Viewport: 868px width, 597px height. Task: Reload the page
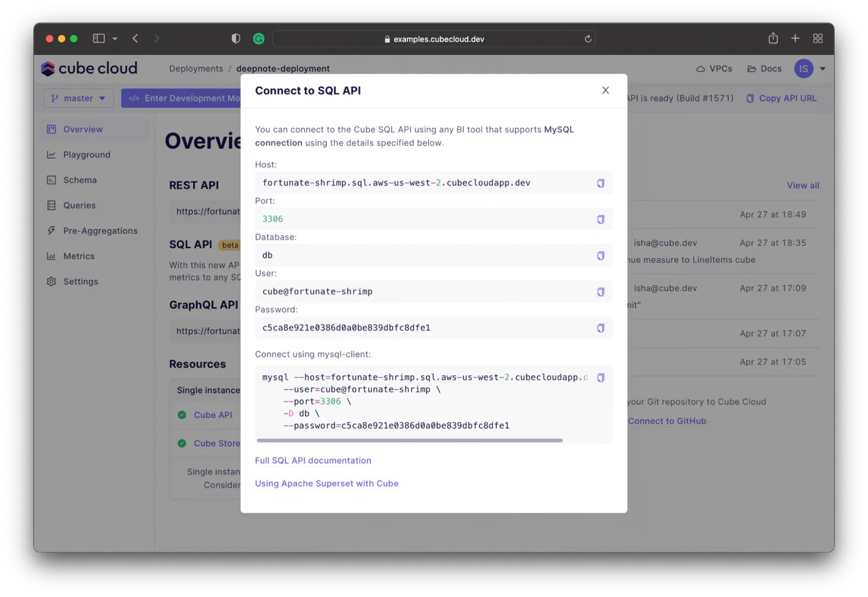coord(588,39)
